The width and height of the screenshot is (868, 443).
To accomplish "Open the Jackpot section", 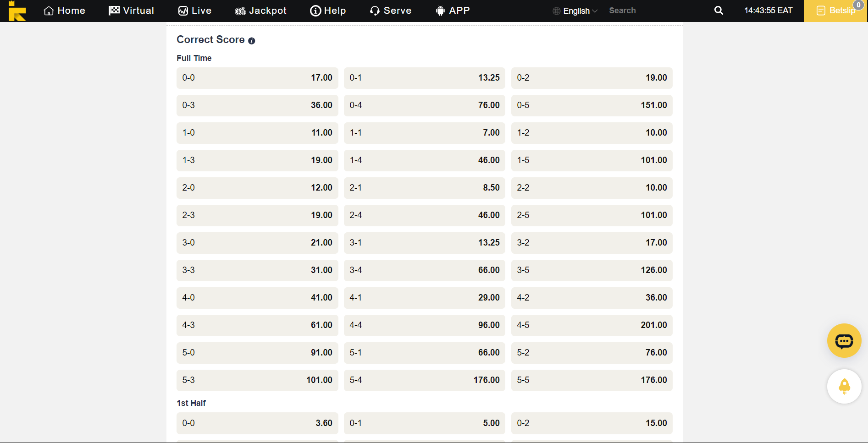I will [260, 11].
